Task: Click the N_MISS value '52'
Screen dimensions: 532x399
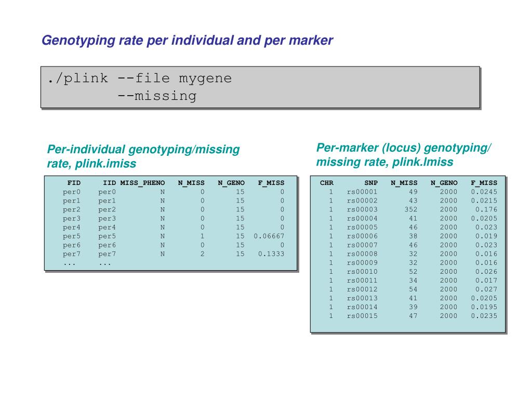Action: (413, 272)
